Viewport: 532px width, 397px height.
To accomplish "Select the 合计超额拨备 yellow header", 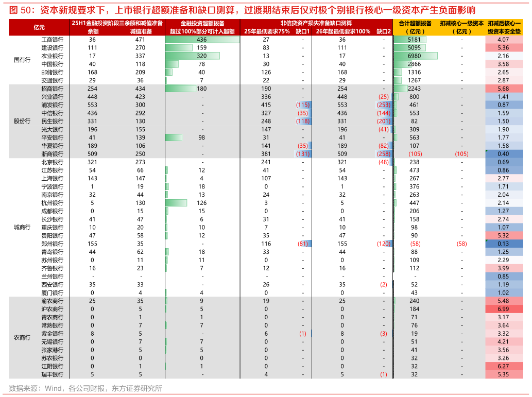I will click(x=415, y=24).
